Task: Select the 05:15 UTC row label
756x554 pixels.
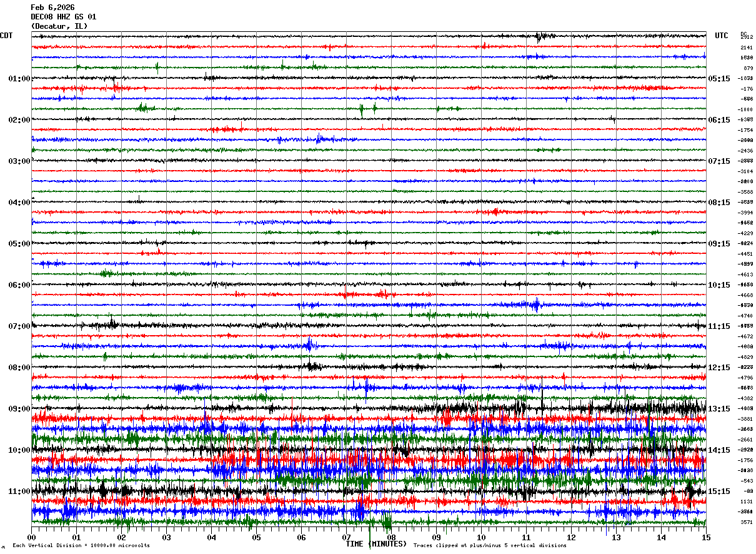Action: click(719, 79)
